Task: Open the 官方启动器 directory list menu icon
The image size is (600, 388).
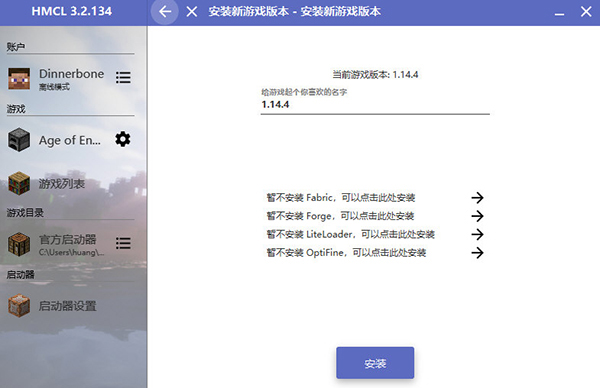Action: pos(123,243)
